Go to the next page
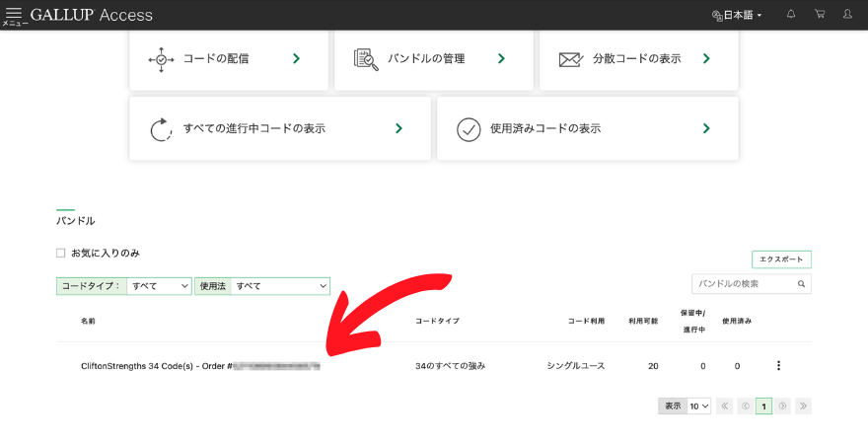 click(783, 406)
